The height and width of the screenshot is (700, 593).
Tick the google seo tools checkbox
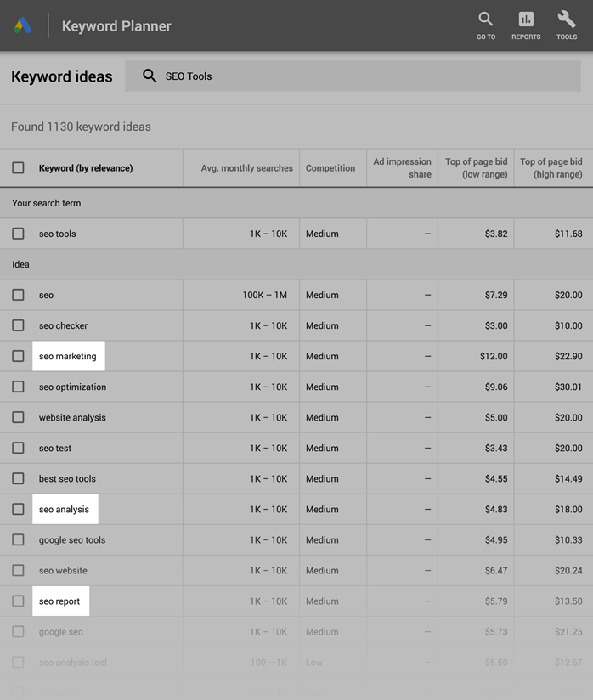point(19,539)
